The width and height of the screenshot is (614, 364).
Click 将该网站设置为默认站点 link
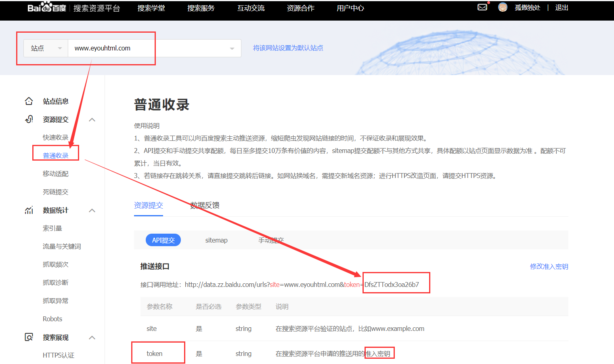[288, 48]
